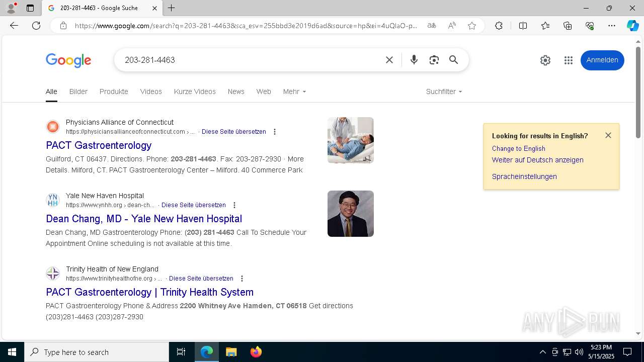Switch to Videos tab
This screenshot has width=644, height=362.
151,92
